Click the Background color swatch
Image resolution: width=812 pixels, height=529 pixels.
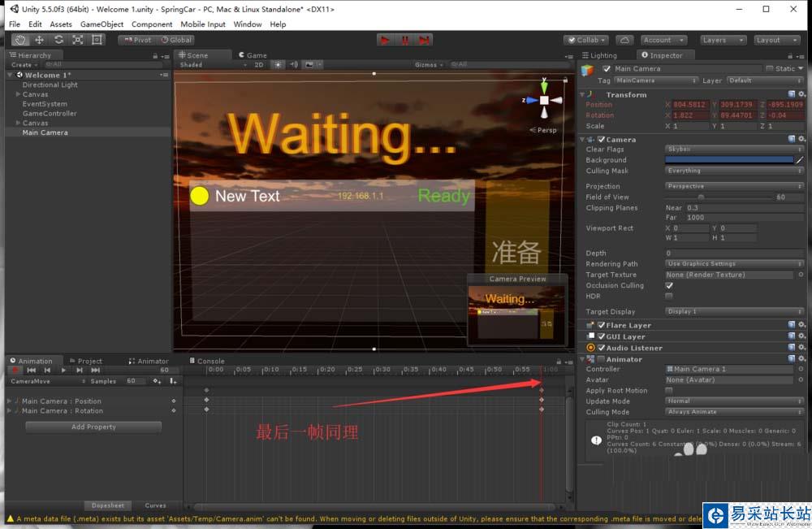tap(729, 160)
